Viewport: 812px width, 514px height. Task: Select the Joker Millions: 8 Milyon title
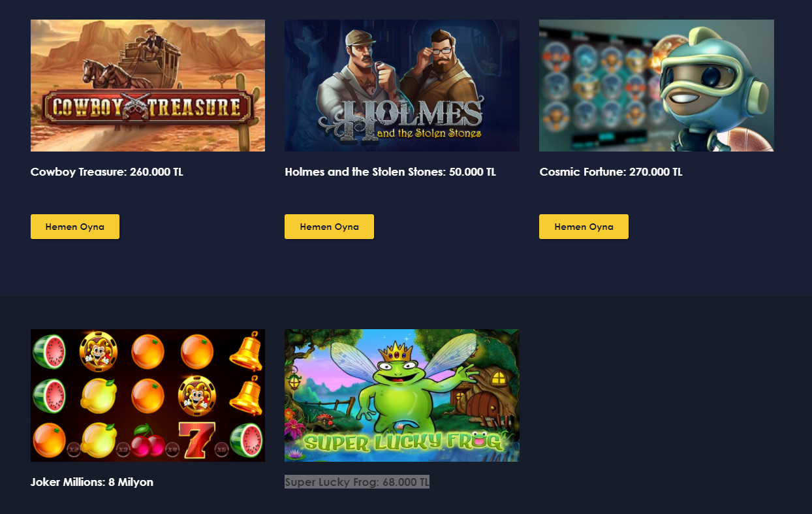92,482
